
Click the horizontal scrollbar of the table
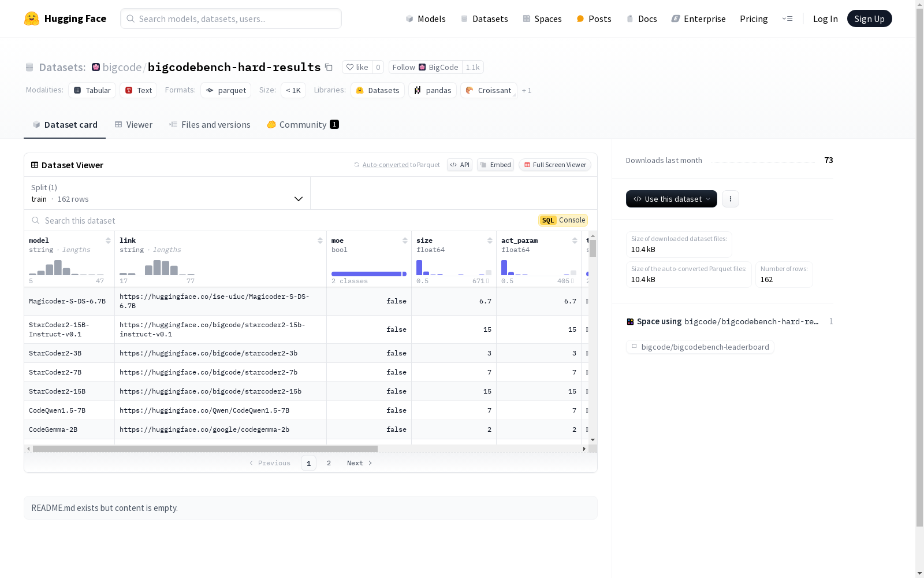click(205, 449)
